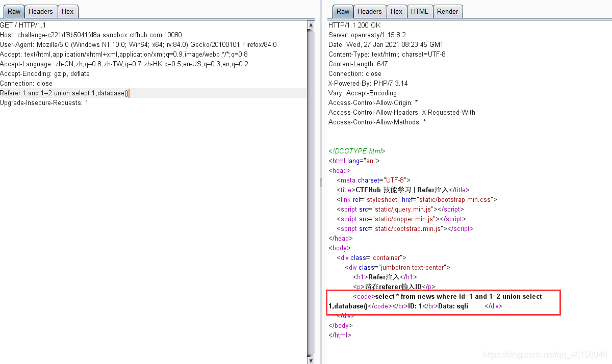Click the Content-Length: 647 line
Image resolution: width=612 pixels, height=364 pixels.
click(358, 64)
